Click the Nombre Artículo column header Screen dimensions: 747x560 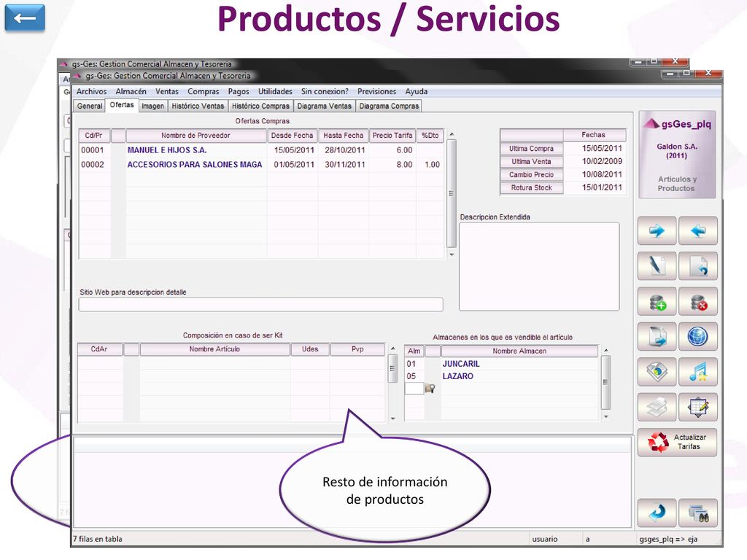(x=215, y=349)
